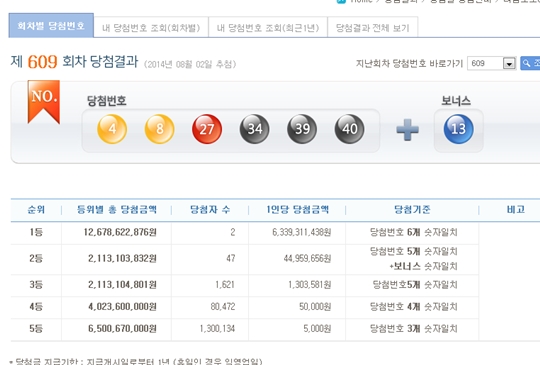Click the orange NO. ribbon badge
This screenshot has height=365, width=540.
(44, 102)
